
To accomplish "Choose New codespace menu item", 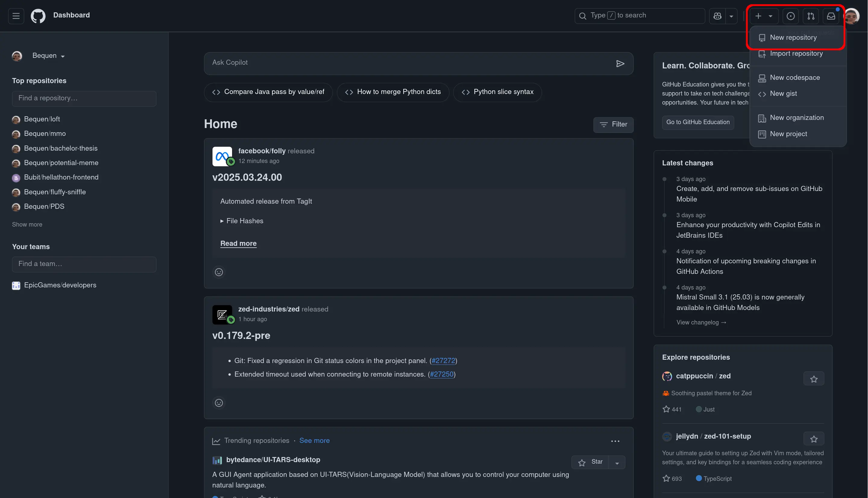I will point(794,78).
